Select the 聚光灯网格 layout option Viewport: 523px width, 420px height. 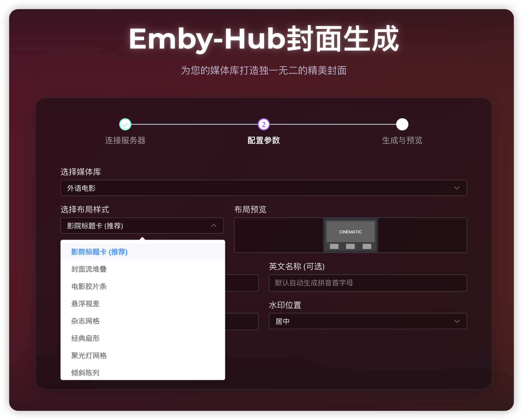tap(89, 356)
